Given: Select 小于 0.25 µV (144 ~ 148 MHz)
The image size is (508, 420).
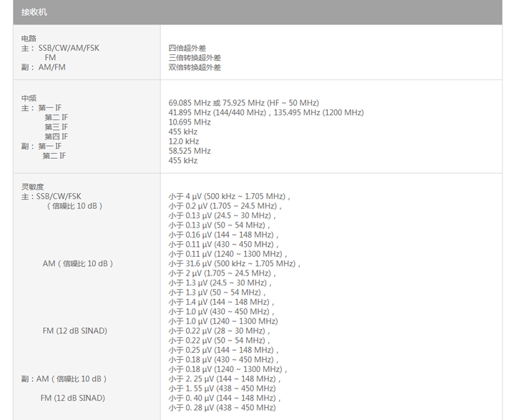Looking at the screenshot, I should click(223, 350).
